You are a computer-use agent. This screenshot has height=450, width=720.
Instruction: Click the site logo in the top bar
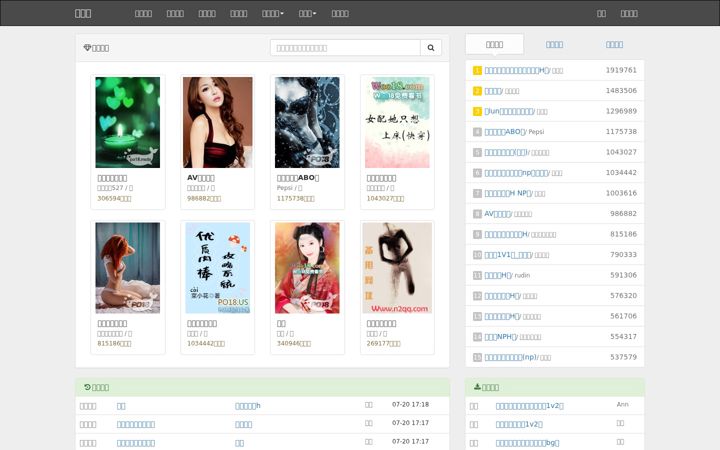click(83, 13)
